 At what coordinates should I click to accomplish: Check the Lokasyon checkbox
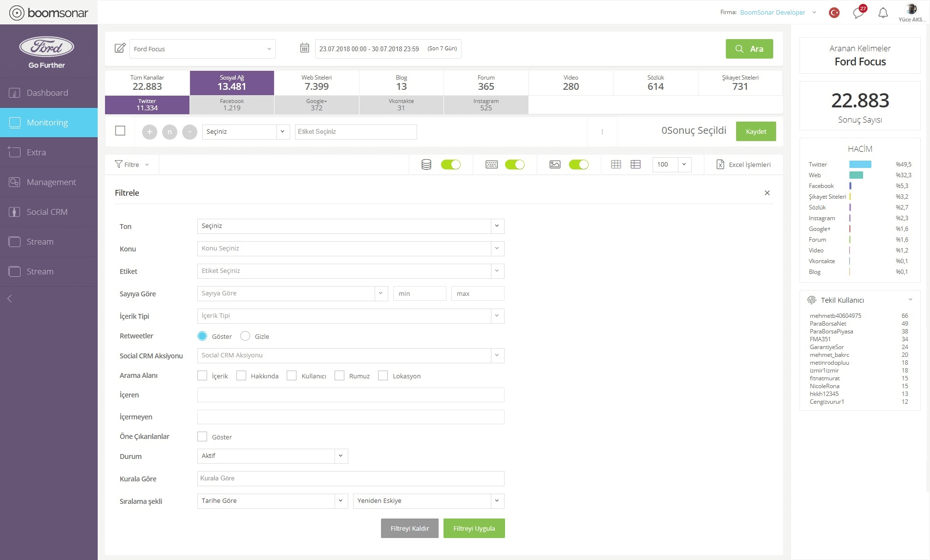[x=383, y=375]
